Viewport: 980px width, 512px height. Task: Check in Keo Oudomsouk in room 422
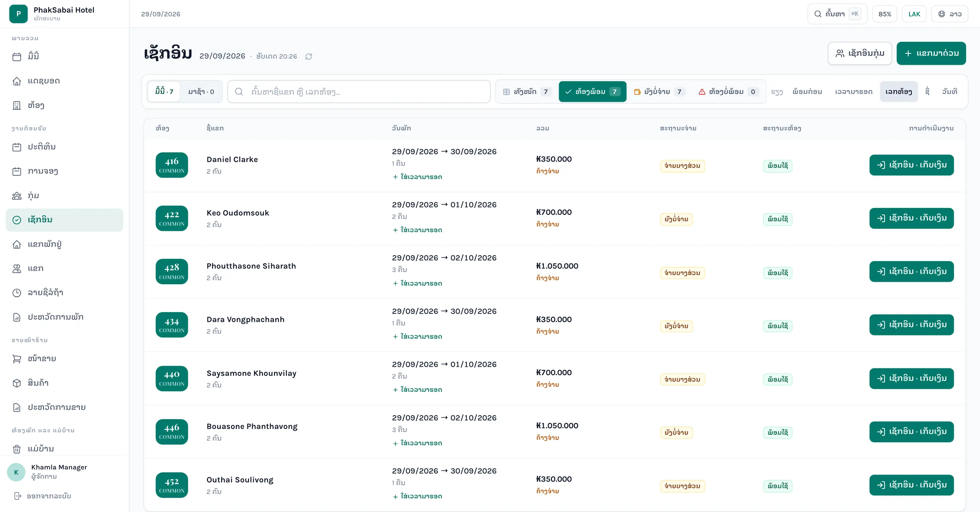tap(912, 218)
